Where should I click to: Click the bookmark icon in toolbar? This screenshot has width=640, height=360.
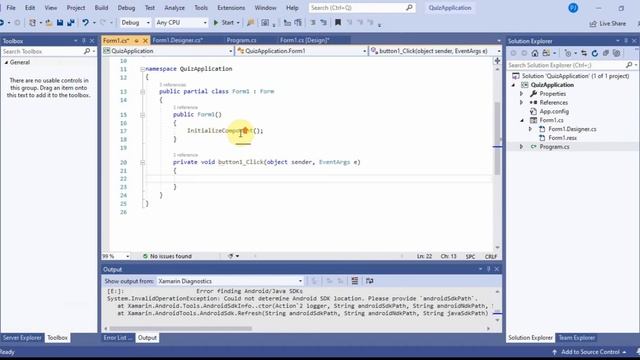point(338,22)
